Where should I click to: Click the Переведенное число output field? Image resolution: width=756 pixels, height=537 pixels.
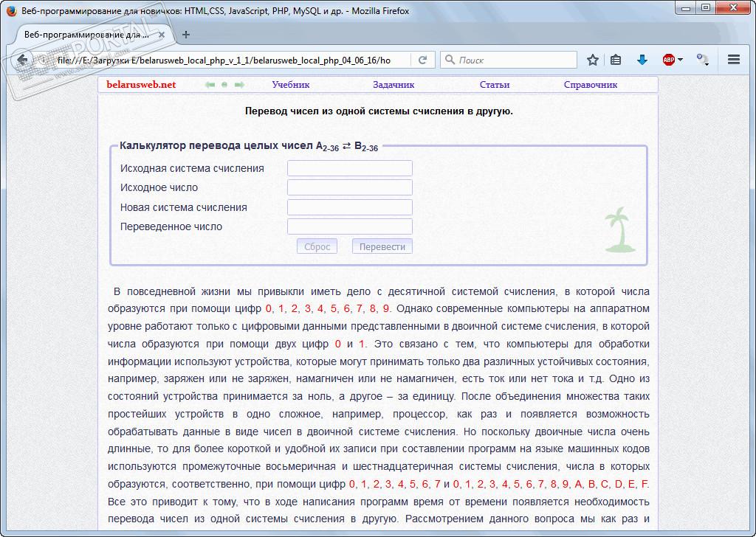[349, 226]
